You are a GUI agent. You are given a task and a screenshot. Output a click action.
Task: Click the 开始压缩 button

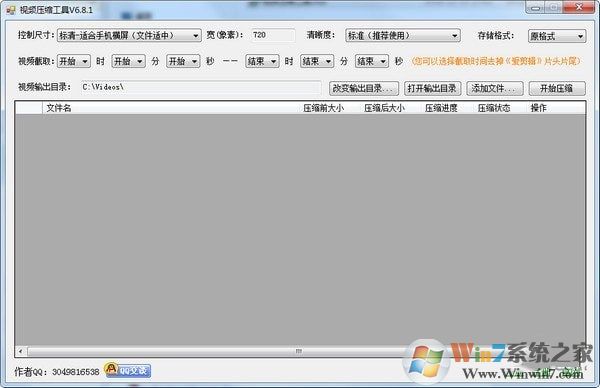557,88
